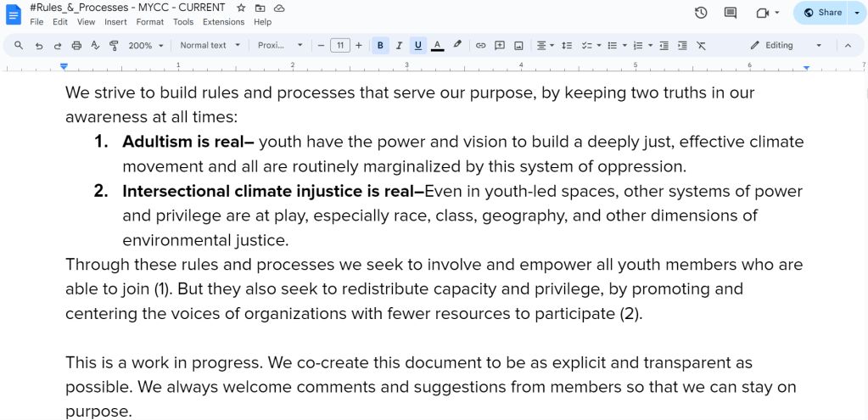The height and width of the screenshot is (420, 868).
Task: Toggle italic formatting
Action: point(399,46)
